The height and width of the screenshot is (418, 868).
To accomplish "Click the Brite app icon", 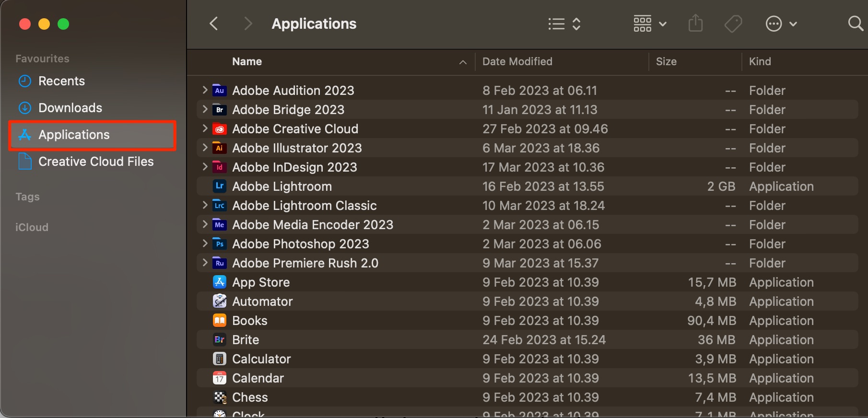I will 219,339.
